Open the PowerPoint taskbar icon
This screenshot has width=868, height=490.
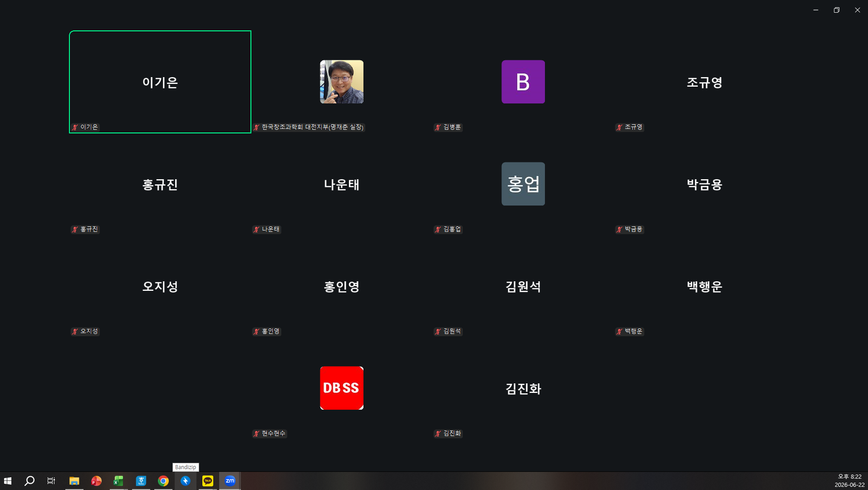[97, 481]
